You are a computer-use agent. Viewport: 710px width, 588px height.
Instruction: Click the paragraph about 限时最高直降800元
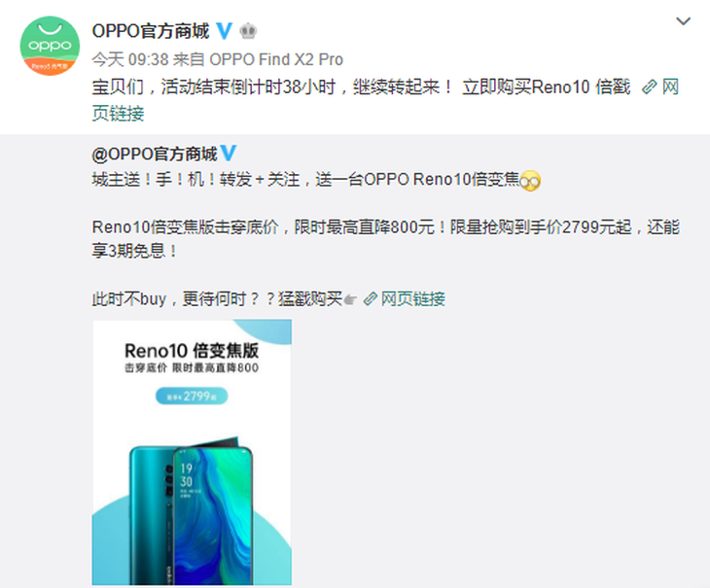(x=386, y=239)
